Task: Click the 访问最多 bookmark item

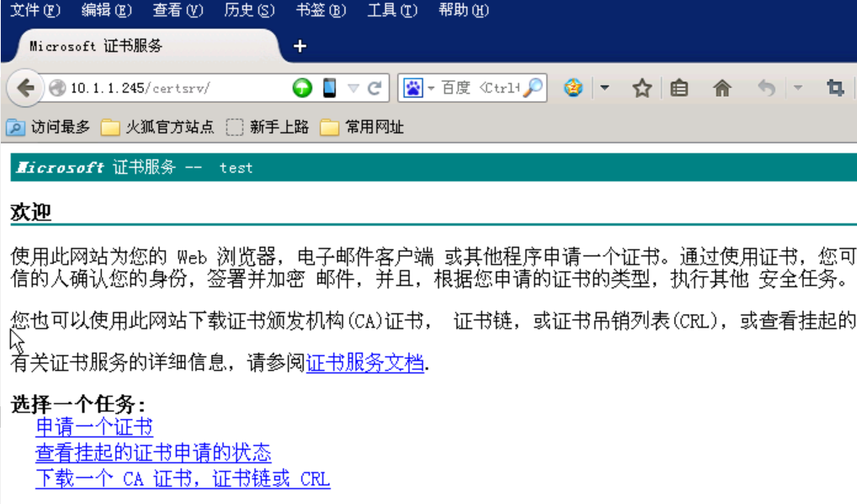Action: tap(48, 127)
